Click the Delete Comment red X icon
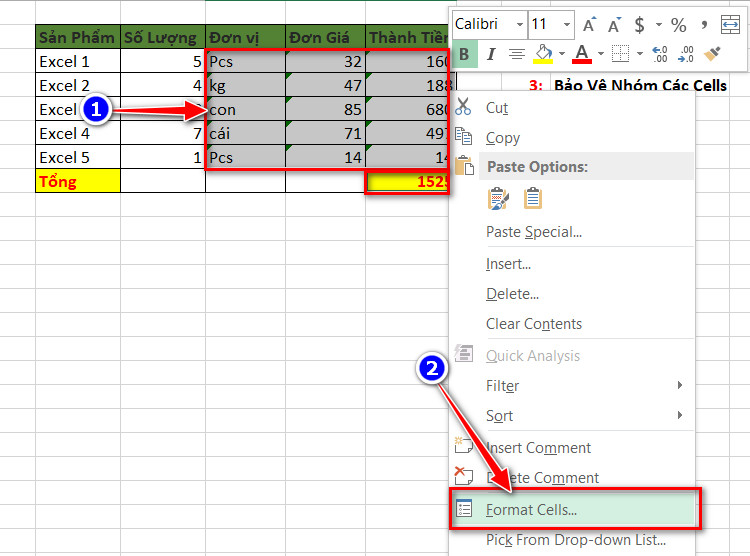 coord(463,475)
